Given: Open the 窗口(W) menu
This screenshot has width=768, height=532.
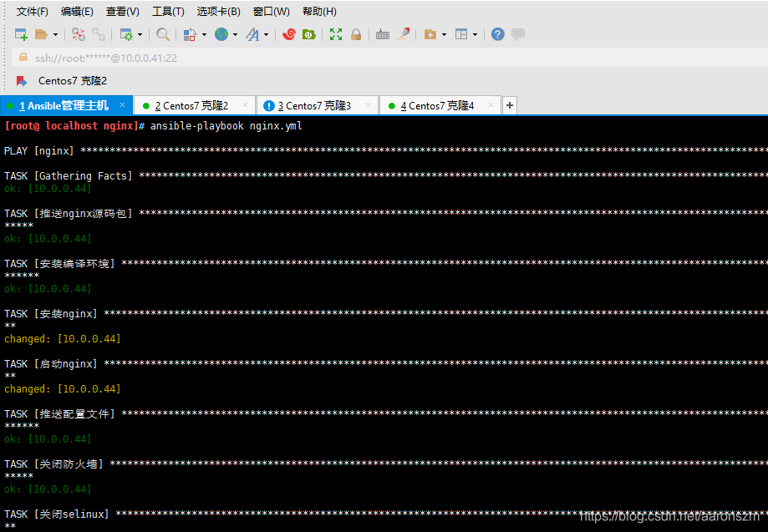Looking at the screenshot, I should [271, 11].
